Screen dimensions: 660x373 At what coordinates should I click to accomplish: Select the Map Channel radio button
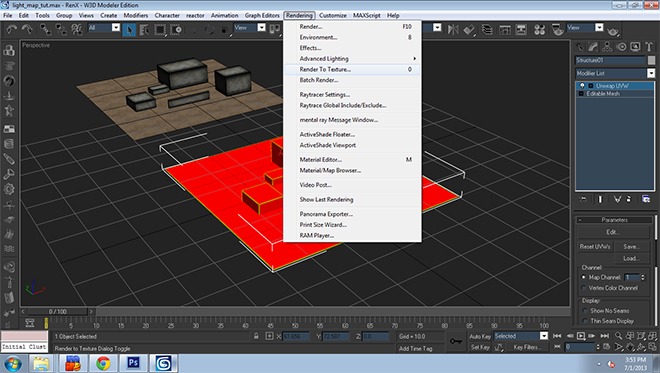pyautogui.click(x=583, y=277)
